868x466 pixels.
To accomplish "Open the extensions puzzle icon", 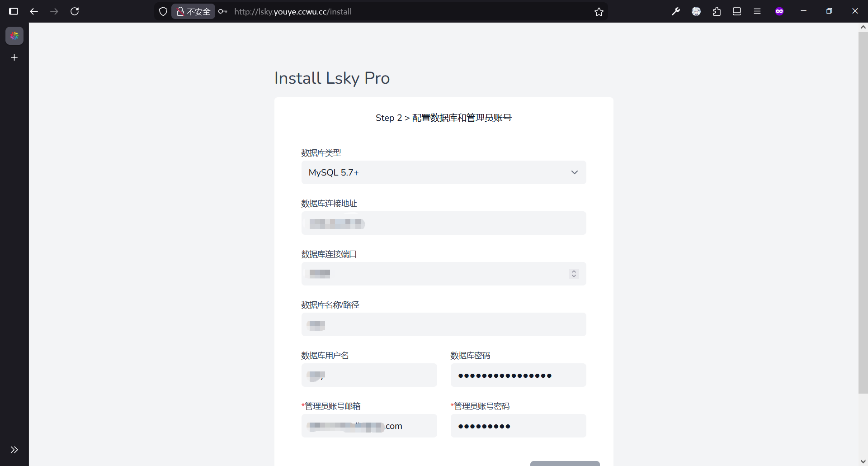I will (x=717, y=11).
